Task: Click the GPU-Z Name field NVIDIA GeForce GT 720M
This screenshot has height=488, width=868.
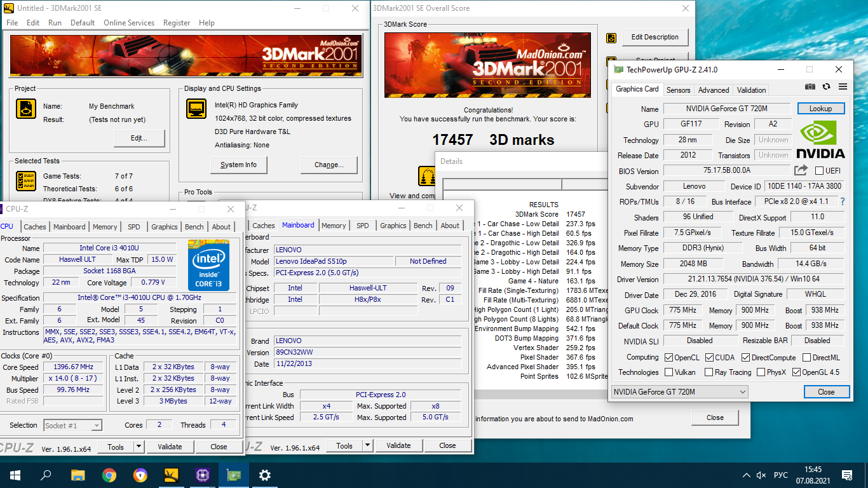Action: coord(727,109)
